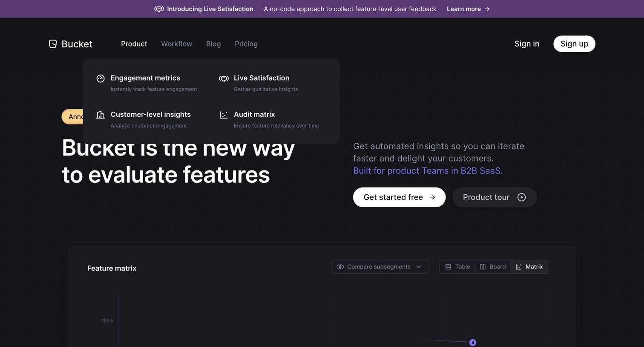The image size is (644, 347).
Task: Click 'Gather qualitative insights' subtitle
Action: 266,89
